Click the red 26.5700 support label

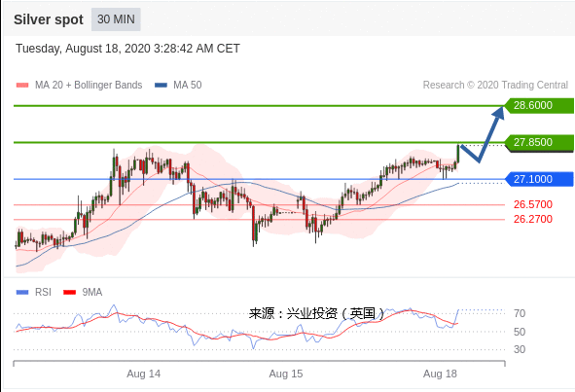tap(533, 204)
